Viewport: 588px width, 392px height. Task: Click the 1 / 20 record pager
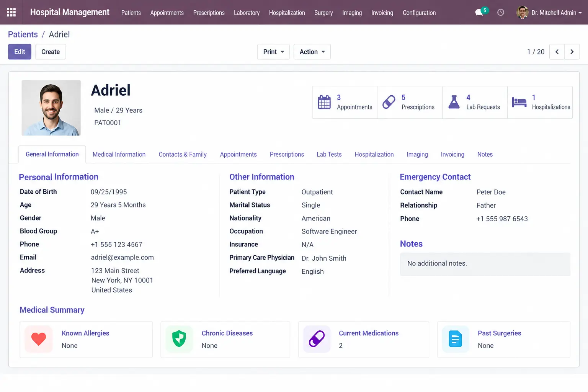pos(536,52)
